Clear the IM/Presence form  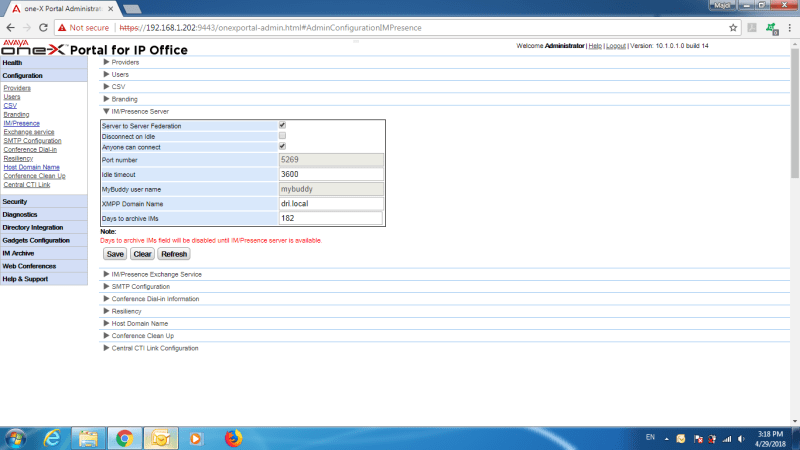point(142,254)
